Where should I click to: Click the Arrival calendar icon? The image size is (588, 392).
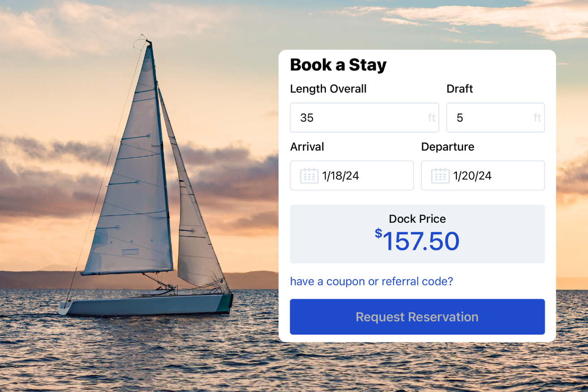coord(309,176)
